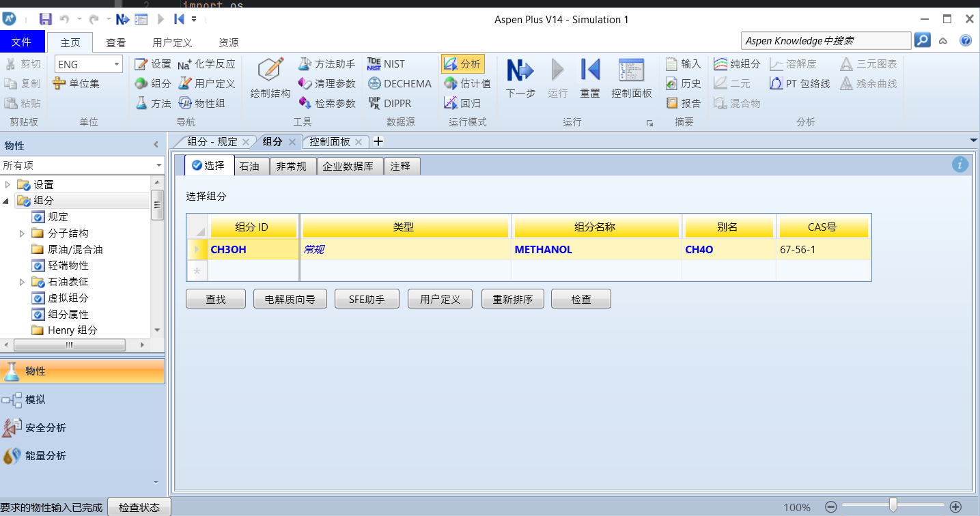This screenshot has height=516, width=980.
Task: Click the Save icon in quick access toolbar
Action: [x=45, y=19]
